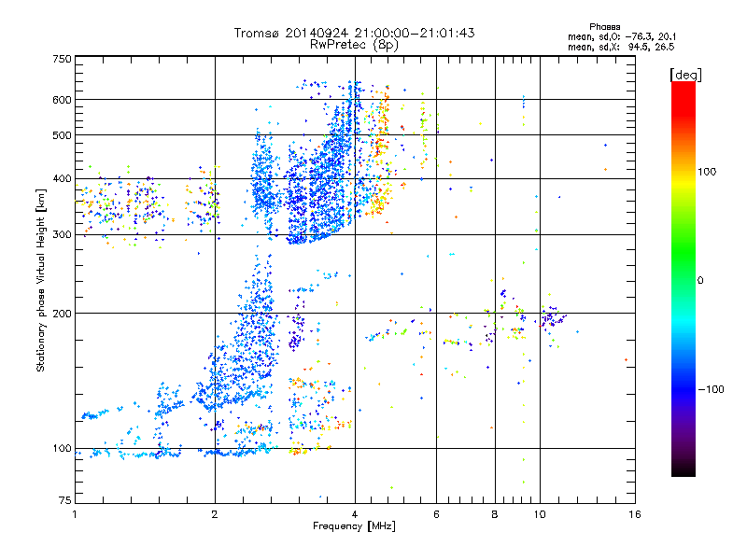Image resolution: width=747 pixels, height=560 pixels.
Task: Click the y-axis tick label "400"
Action: coord(62,178)
